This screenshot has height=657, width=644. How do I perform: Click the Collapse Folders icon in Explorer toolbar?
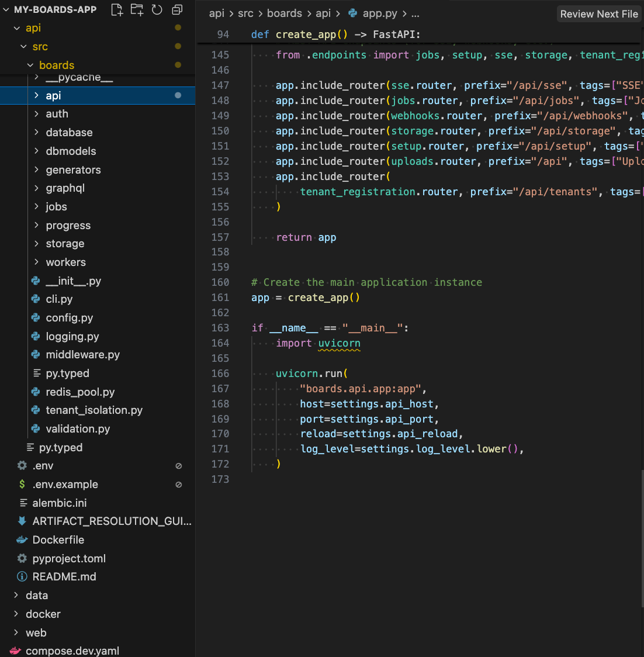176,9
